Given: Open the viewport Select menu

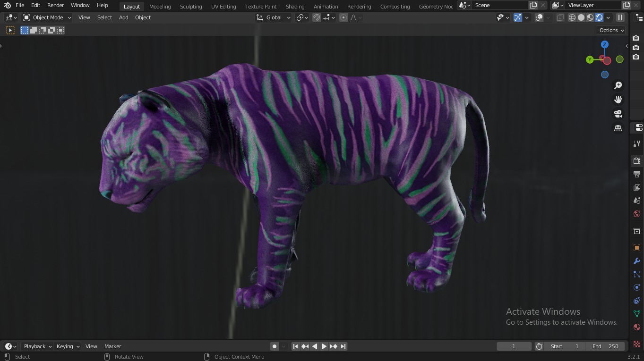Looking at the screenshot, I should pyautogui.click(x=104, y=17).
